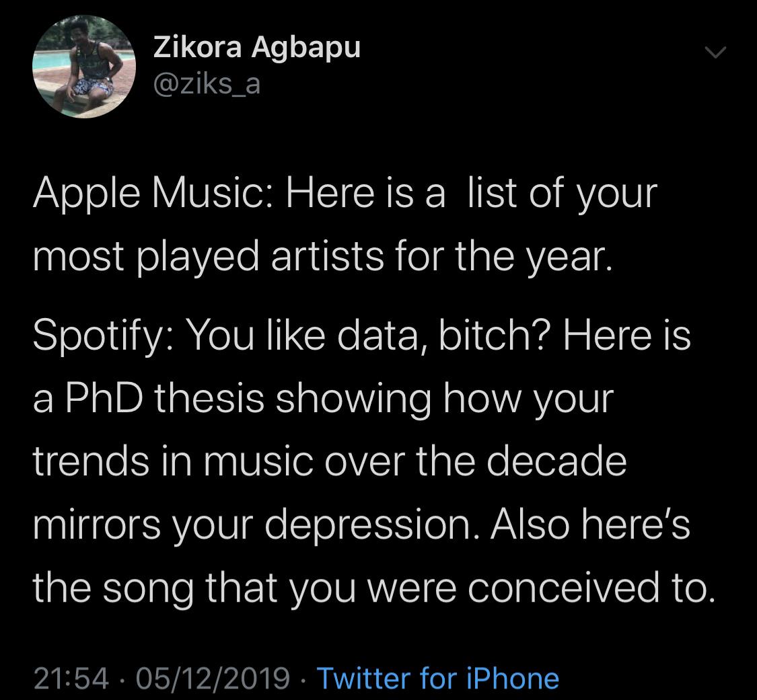Click the 21:54 timestamp
Screen dimensions: 757x700
coord(67,678)
